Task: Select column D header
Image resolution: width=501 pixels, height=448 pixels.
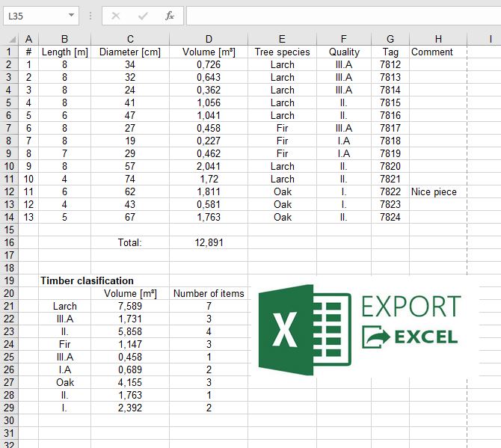Action: point(209,39)
